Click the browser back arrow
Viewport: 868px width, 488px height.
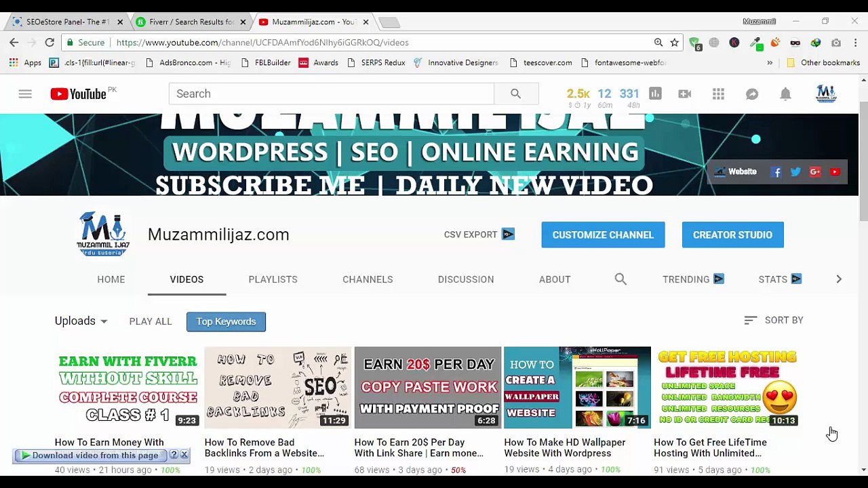tap(14, 42)
